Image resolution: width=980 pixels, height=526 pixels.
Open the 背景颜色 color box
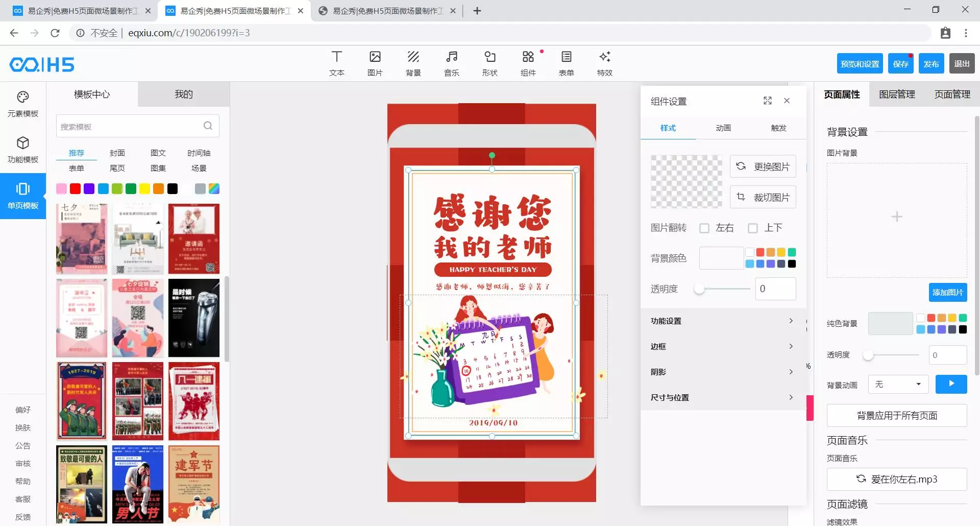pyautogui.click(x=721, y=258)
